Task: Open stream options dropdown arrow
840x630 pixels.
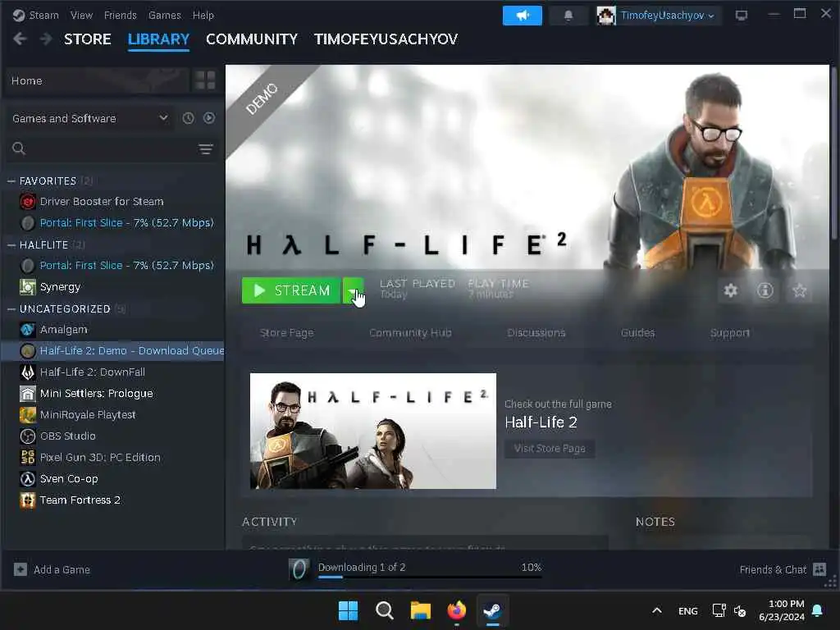Action: tap(353, 290)
